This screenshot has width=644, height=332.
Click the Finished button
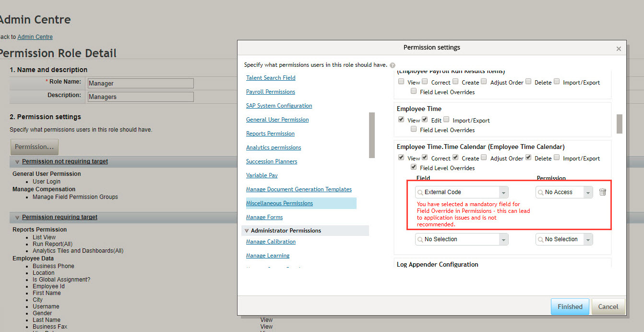(570, 307)
